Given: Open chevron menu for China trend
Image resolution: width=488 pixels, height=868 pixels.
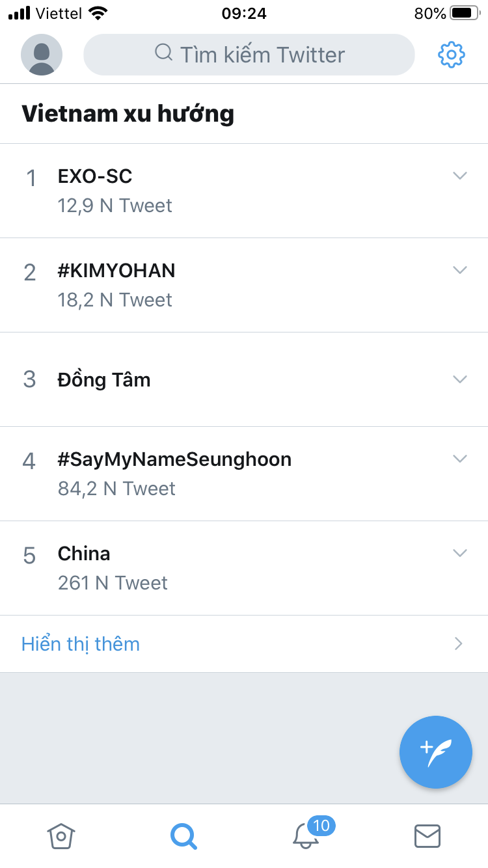Looking at the screenshot, I should (460, 553).
